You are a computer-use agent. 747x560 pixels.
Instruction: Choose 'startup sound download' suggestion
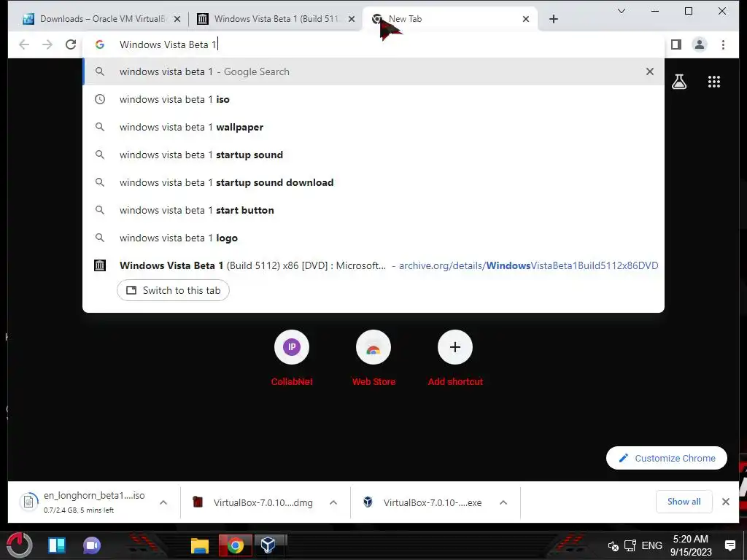tap(373, 182)
